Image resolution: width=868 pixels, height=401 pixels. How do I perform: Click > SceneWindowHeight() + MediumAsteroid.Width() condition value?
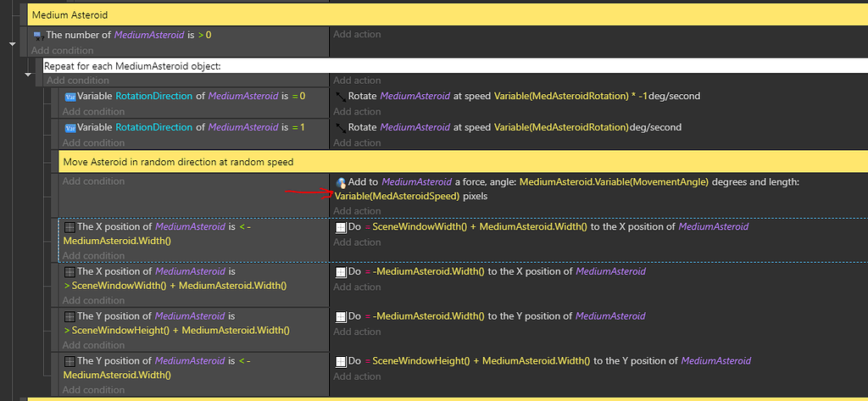(176, 331)
